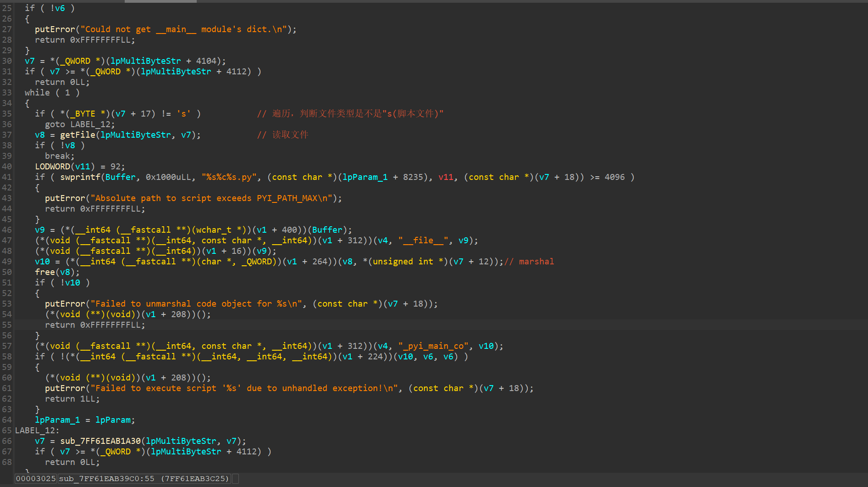This screenshot has width=868, height=487.
Task: Click the "__file__" string literal
Action: [423, 241]
